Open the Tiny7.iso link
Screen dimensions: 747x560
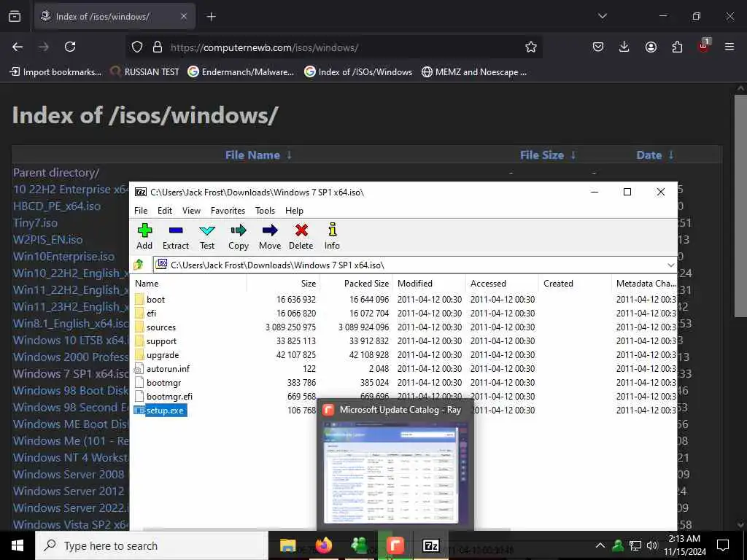pyautogui.click(x=35, y=223)
